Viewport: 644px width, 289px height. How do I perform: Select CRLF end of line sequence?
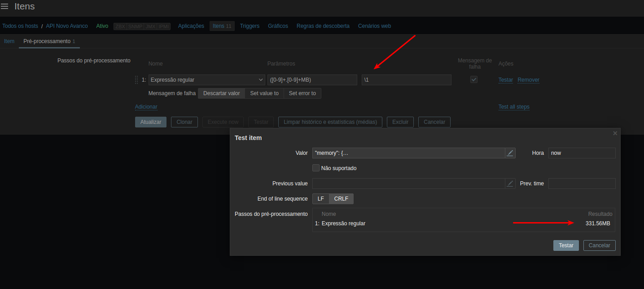[x=341, y=199]
